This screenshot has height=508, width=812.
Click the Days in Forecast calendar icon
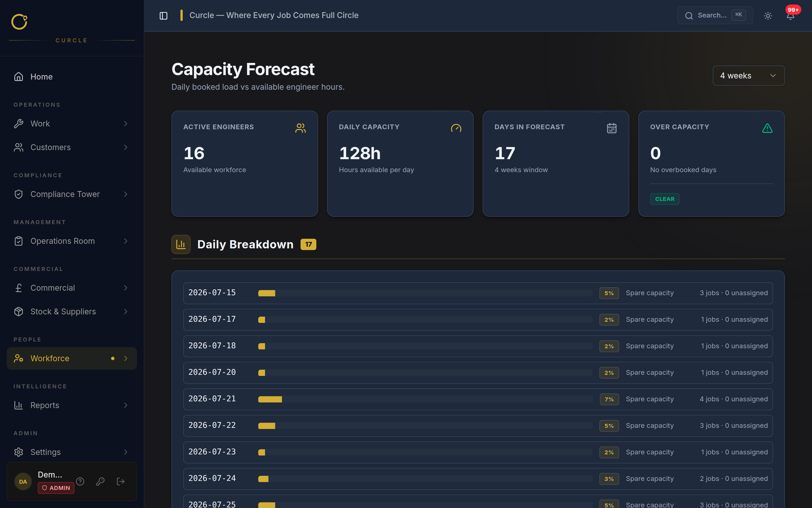(612, 128)
